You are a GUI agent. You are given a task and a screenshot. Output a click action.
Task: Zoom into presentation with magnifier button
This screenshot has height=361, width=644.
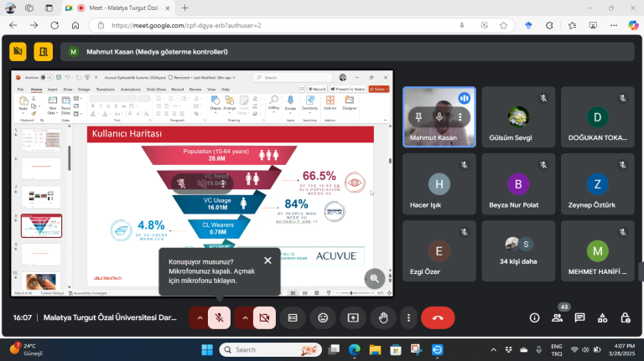point(375,277)
